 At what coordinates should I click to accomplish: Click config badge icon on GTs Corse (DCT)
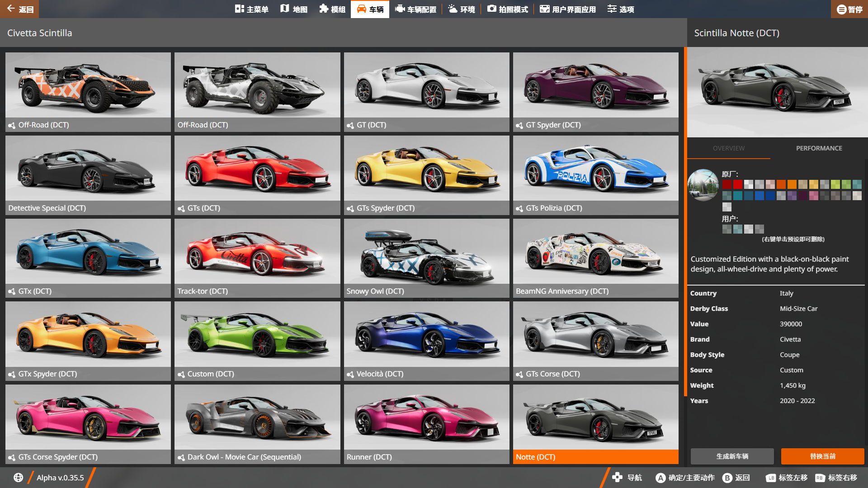coord(519,374)
